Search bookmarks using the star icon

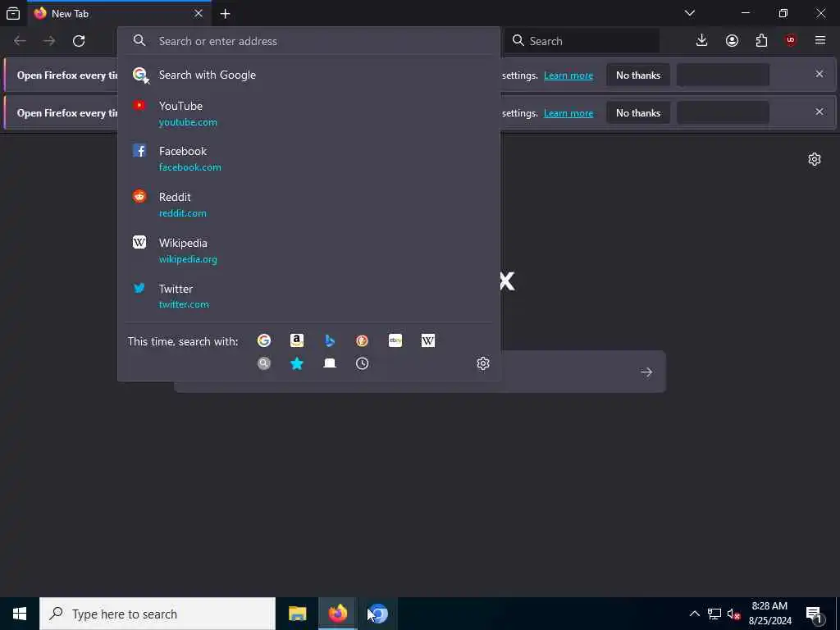tap(297, 363)
